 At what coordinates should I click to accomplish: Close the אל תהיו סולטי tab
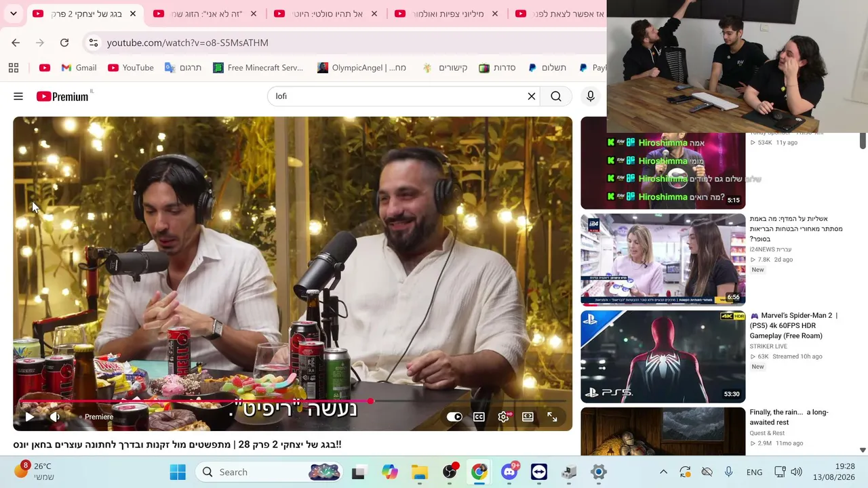(x=374, y=14)
